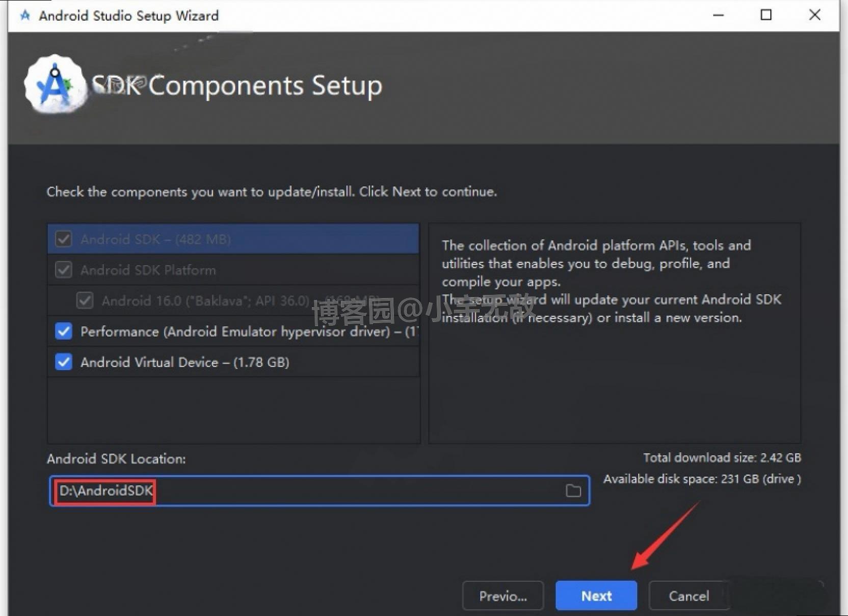Cancel the SDK components setup

(x=689, y=595)
